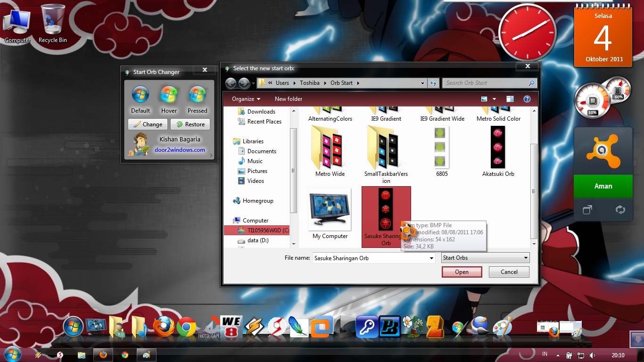Show the preview pane in file dialog
This screenshot has height=362, width=644.
(510, 99)
